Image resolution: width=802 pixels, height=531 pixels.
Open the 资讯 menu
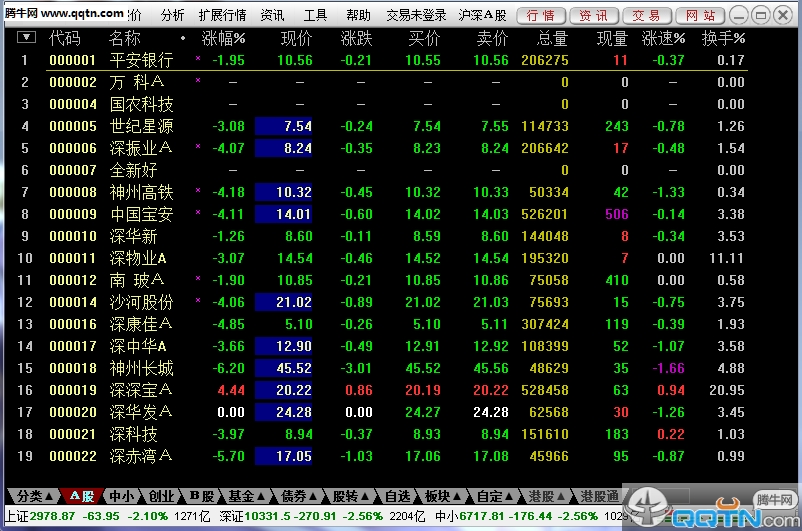click(272, 15)
